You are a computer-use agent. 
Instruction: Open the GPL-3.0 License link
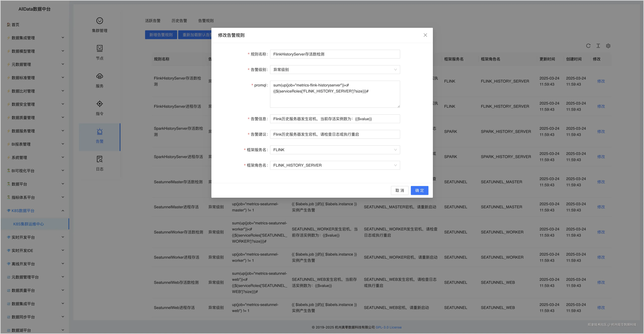point(388,327)
